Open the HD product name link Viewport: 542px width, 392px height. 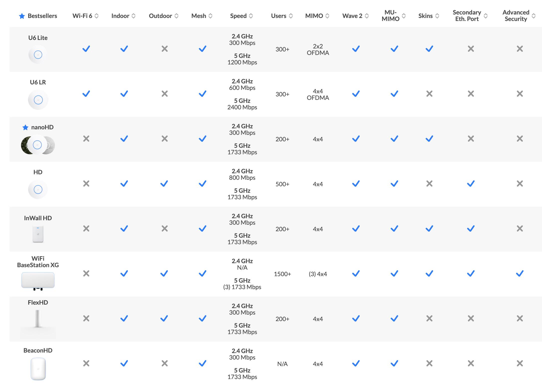click(x=38, y=172)
